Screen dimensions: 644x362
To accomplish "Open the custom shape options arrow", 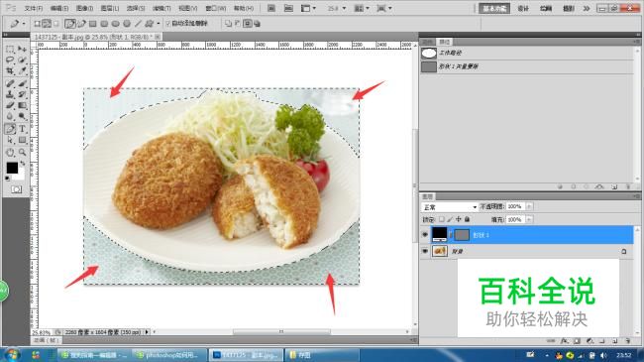I will coord(159,24).
